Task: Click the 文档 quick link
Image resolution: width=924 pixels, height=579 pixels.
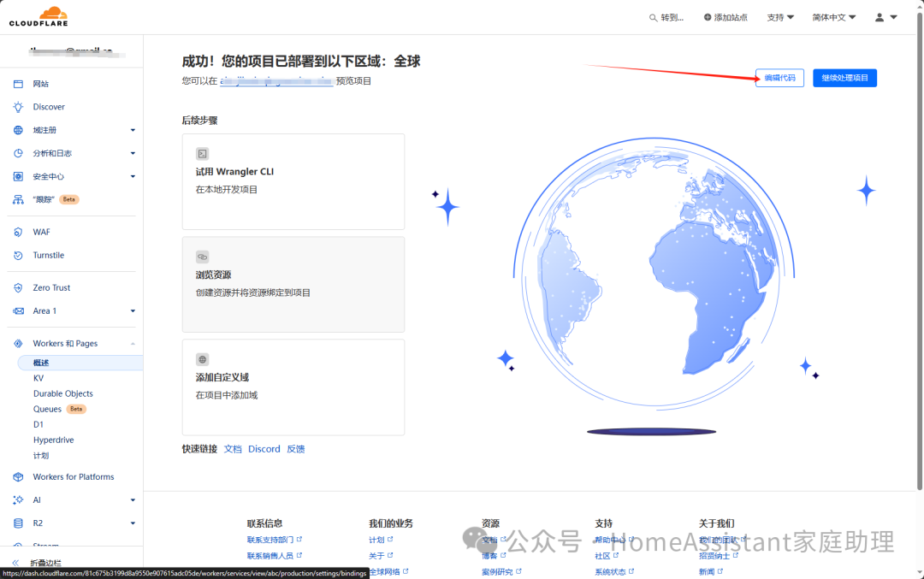Action: (233, 449)
